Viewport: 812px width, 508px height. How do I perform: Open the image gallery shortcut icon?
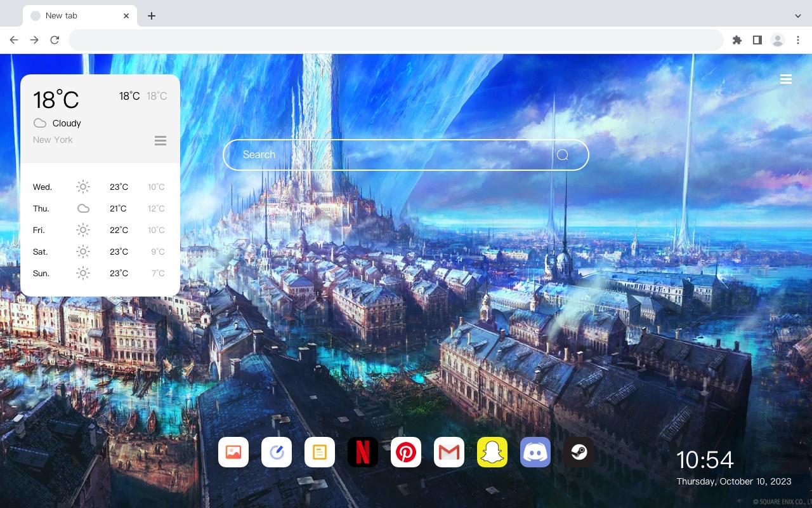233,452
